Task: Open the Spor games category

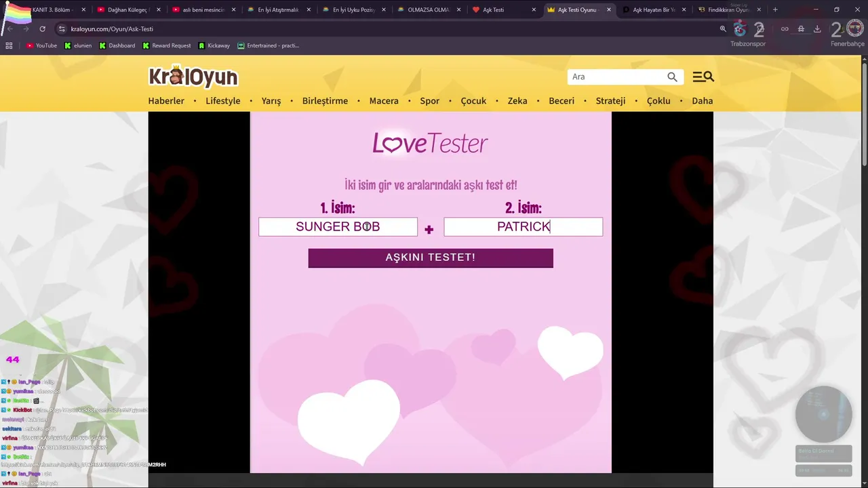Action: (430, 101)
